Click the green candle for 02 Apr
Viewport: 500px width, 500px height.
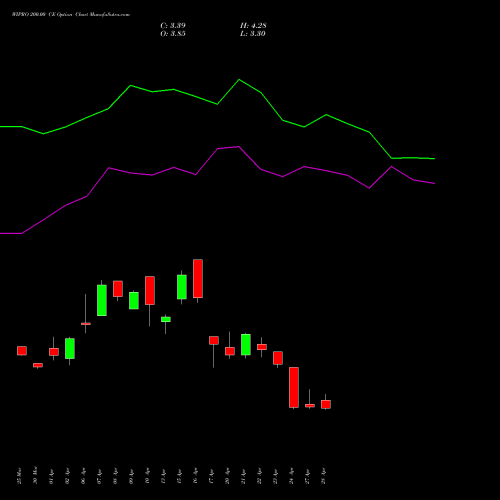[70, 349]
